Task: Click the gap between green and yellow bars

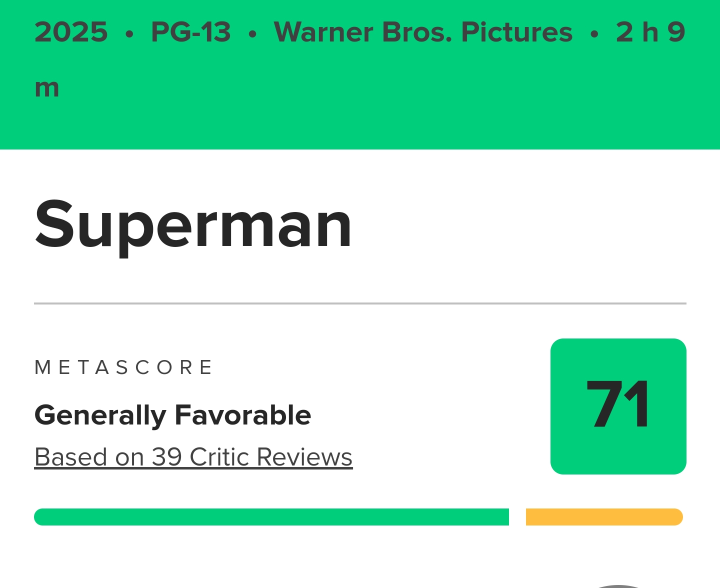Action: point(517,517)
